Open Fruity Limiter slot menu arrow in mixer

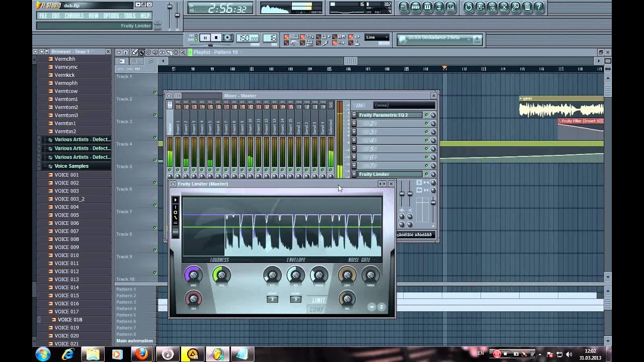pyautogui.click(x=354, y=174)
